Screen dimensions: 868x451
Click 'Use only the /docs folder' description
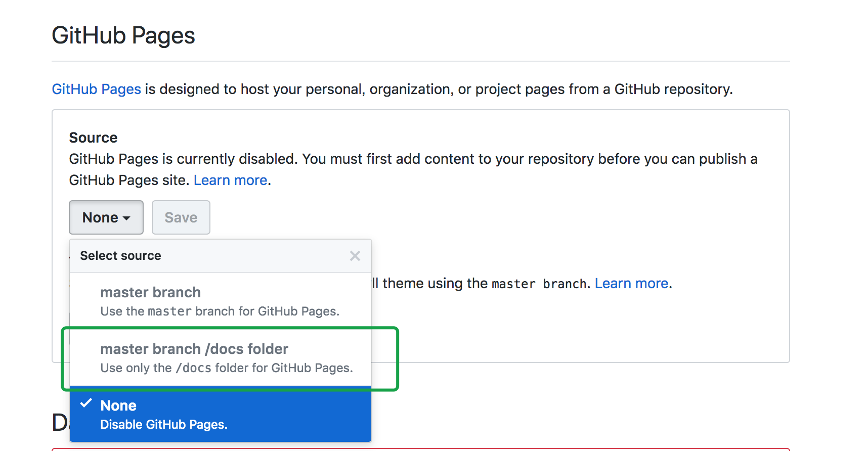coord(227,368)
